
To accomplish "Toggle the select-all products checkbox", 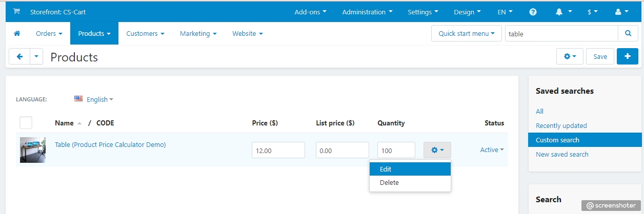I will click(x=26, y=123).
